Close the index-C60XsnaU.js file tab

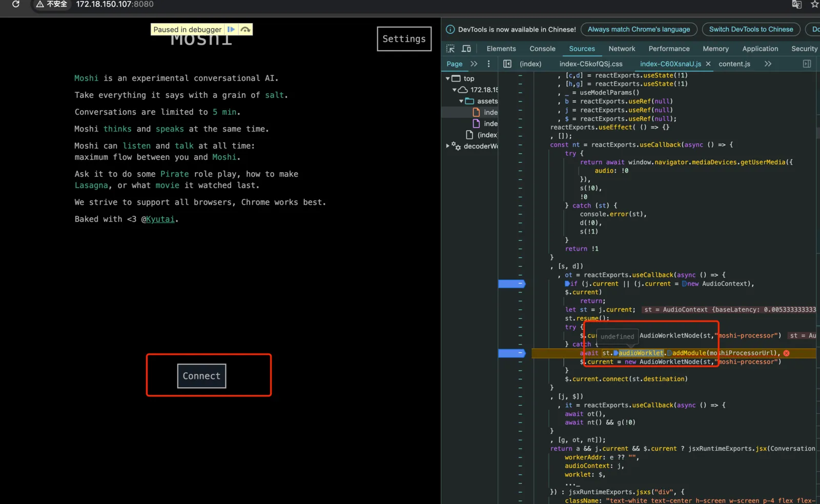point(708,64)
